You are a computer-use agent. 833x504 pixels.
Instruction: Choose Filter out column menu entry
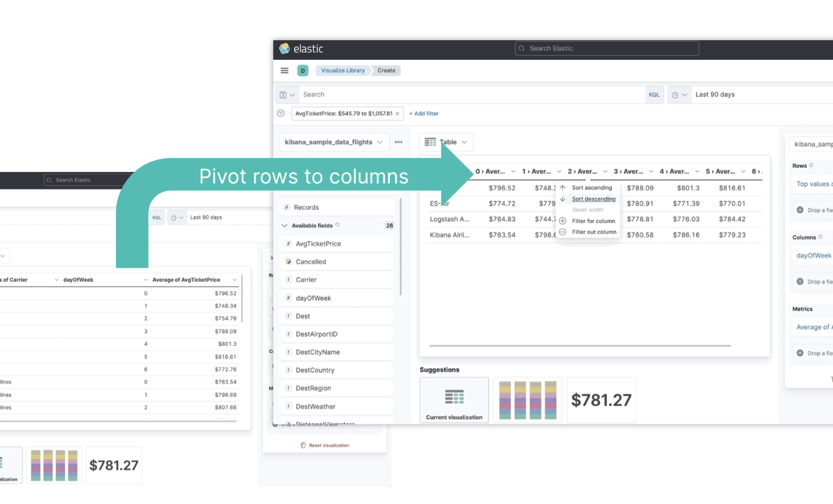pyautogui.click(x=594, y=232)
